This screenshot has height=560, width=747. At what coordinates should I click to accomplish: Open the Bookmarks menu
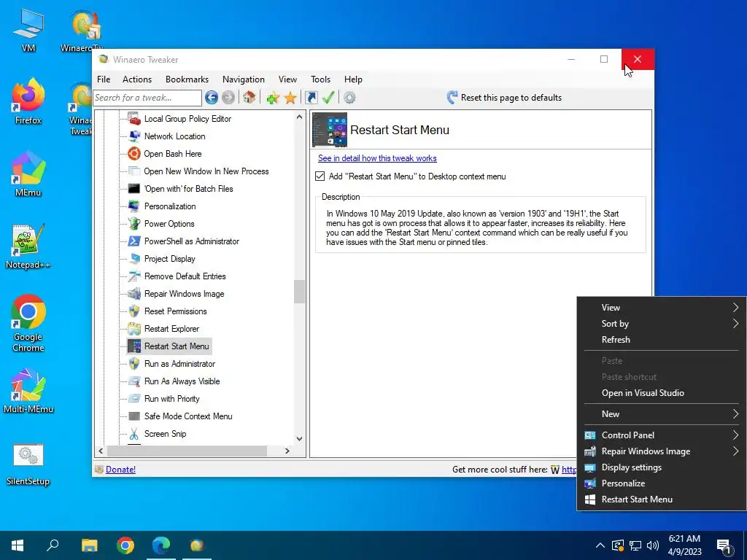tap(187, 79)
